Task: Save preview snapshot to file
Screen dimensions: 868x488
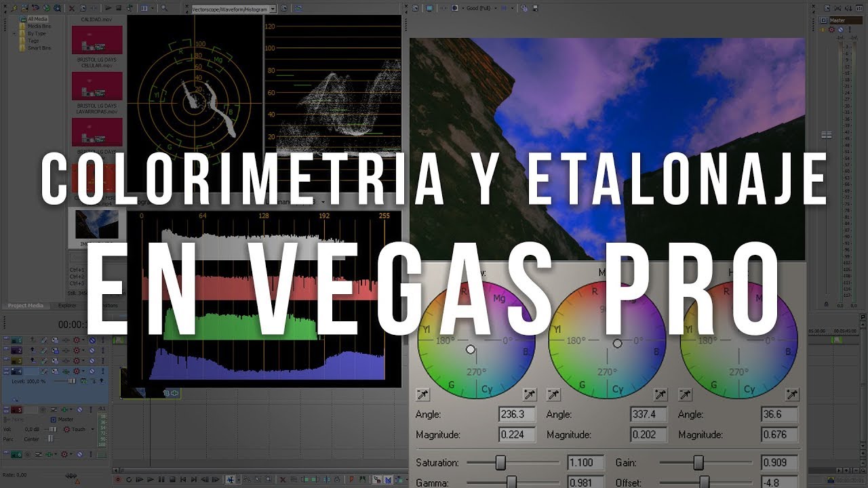Action: pos(535,7)
